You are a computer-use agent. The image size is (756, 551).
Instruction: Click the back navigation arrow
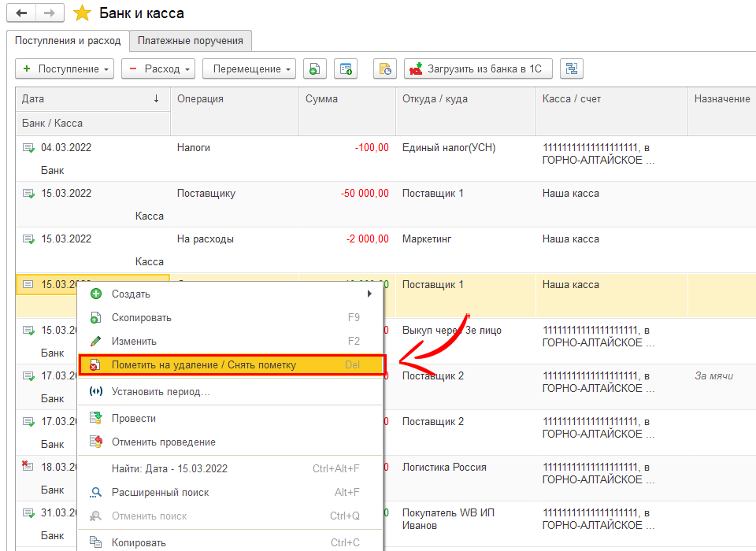21,13
